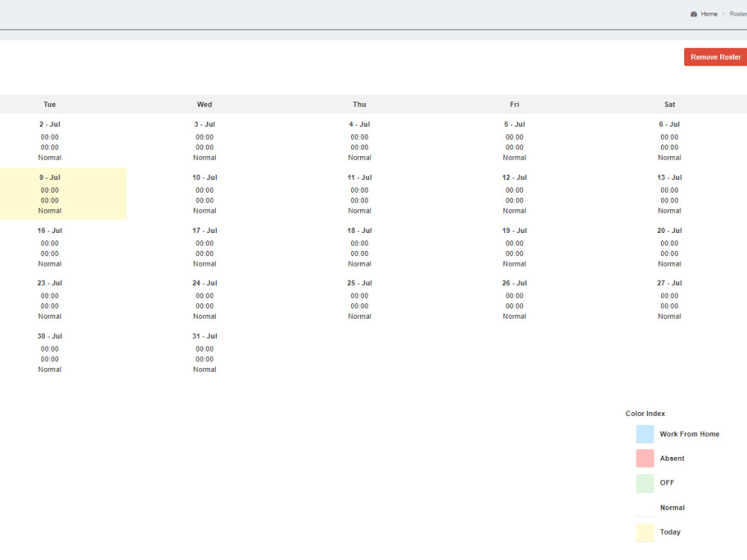This screenshot has width=747, height=560.
Task: Select the 5 - Jul roster date
Action: [x=515, y=124]
